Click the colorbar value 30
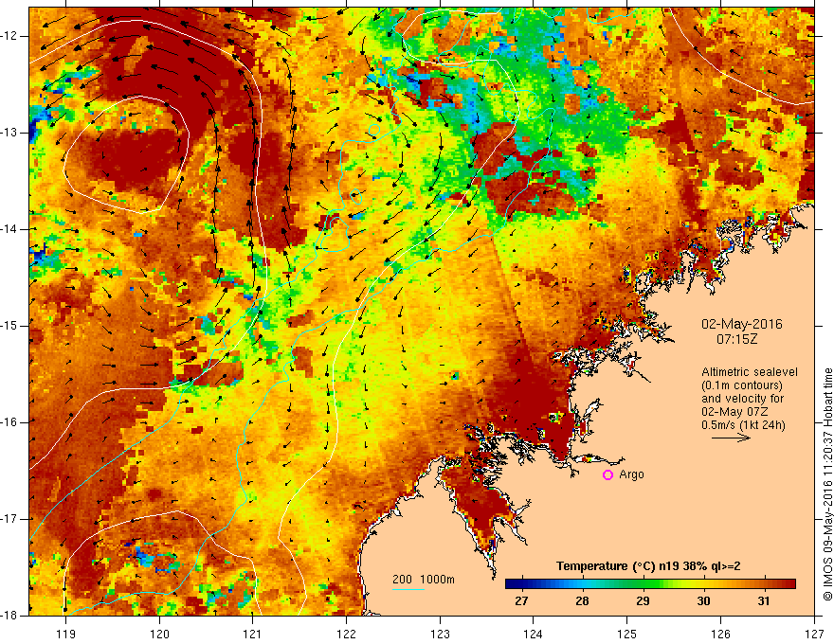834x644 pixels. (703, 601)
